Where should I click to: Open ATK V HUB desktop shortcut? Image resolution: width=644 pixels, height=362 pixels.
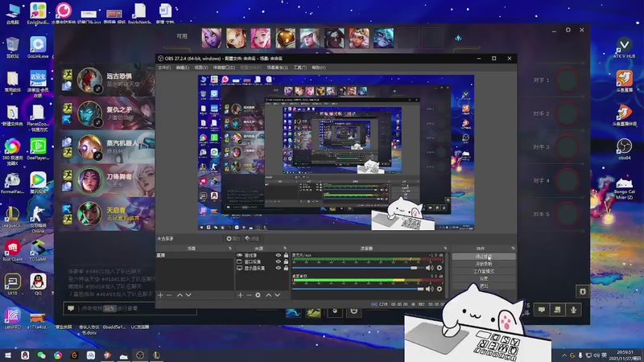click(625, 47)
